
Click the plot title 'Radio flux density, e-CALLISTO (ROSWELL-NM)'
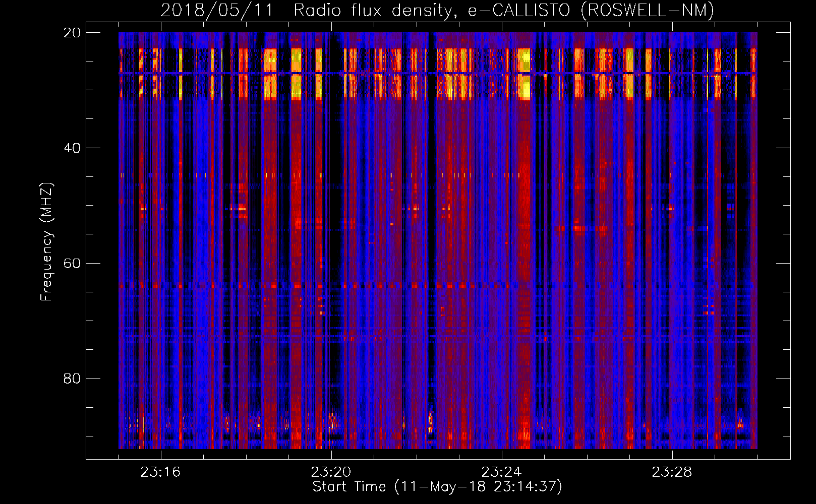[504, 10]
